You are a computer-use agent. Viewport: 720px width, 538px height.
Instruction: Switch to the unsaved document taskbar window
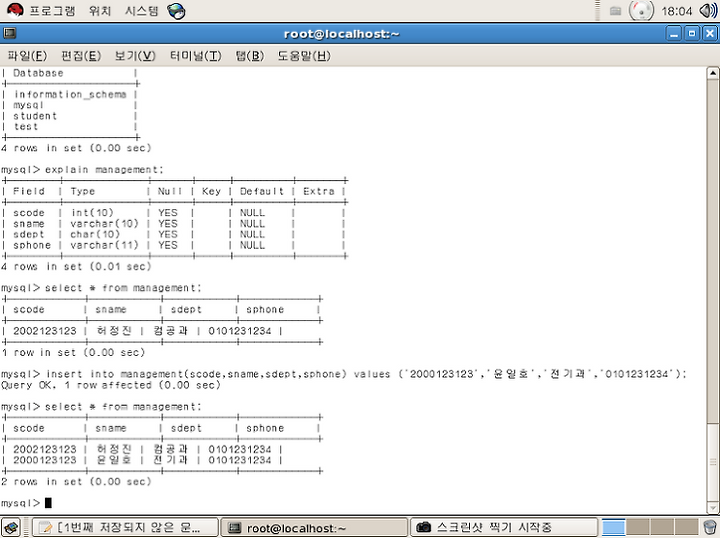coord(125,527)
